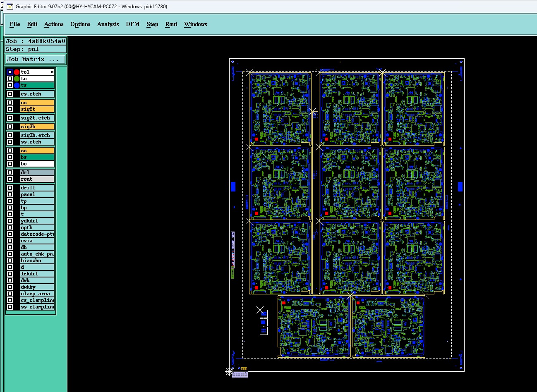Select the auto_chk_pnl layer name
The height and width of the screenshot is (392, 537).
[37, 254]
